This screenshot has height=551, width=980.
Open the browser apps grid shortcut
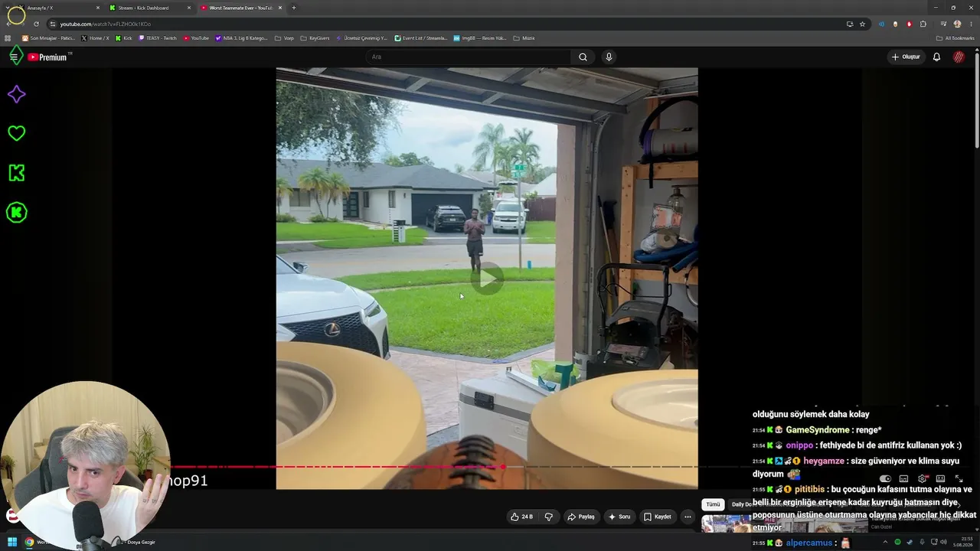(8, 38)
